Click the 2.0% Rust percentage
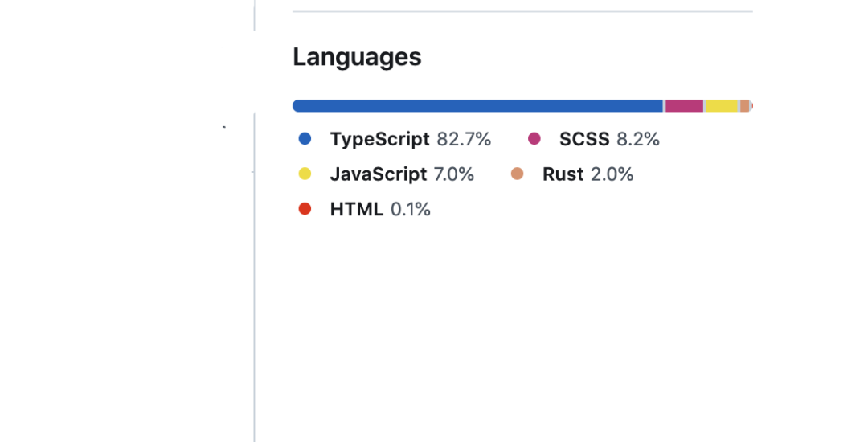868x442 pixels. [612, 174]
